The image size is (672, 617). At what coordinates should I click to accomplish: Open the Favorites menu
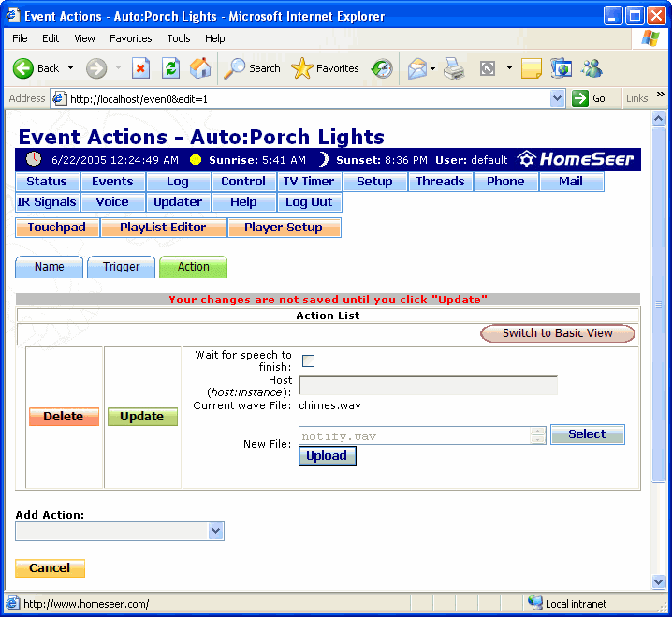(x=131, y=38)
